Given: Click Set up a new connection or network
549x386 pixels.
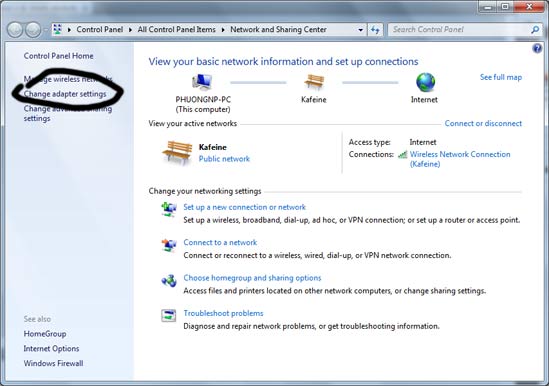Looking at the screenshot, I should pyautogui.click(x=244, y=207).
